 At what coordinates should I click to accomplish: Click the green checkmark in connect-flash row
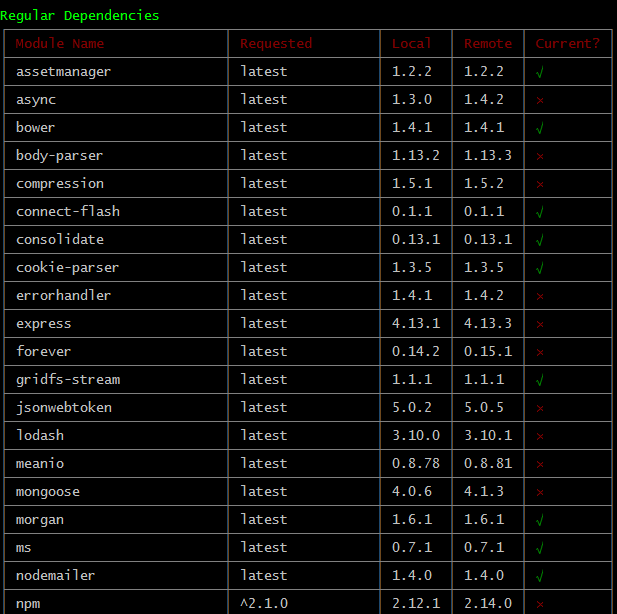point(540,213)
